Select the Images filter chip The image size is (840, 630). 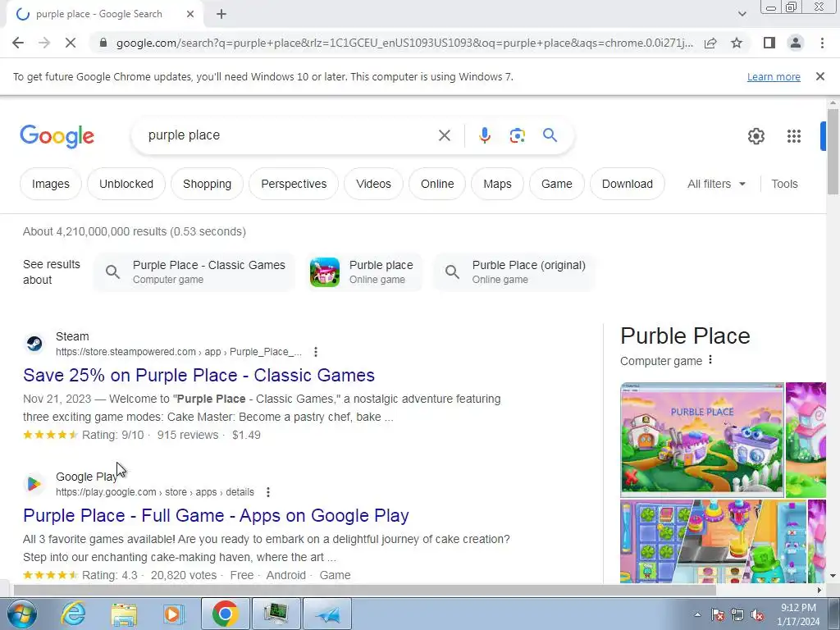click(x=50, y=184)
